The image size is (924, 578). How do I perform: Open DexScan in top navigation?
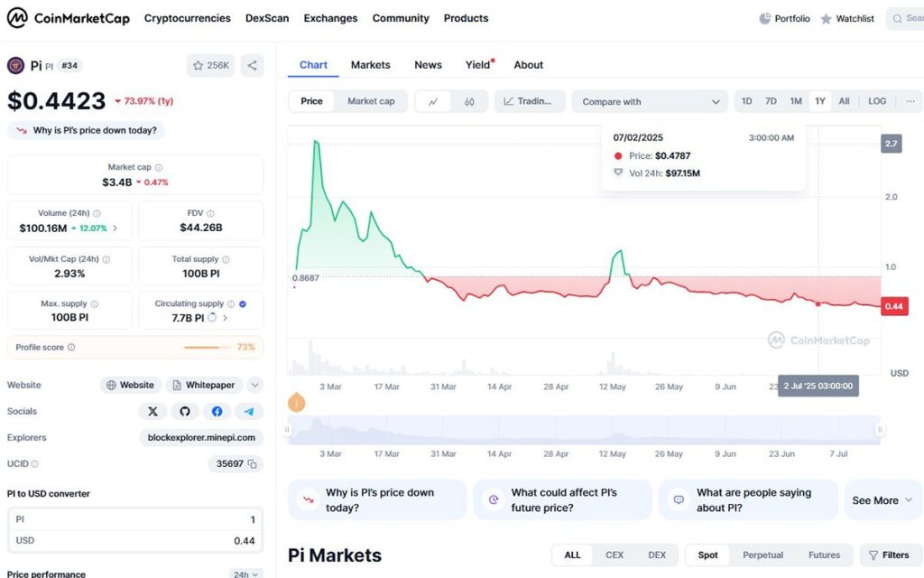click(267, 18)
